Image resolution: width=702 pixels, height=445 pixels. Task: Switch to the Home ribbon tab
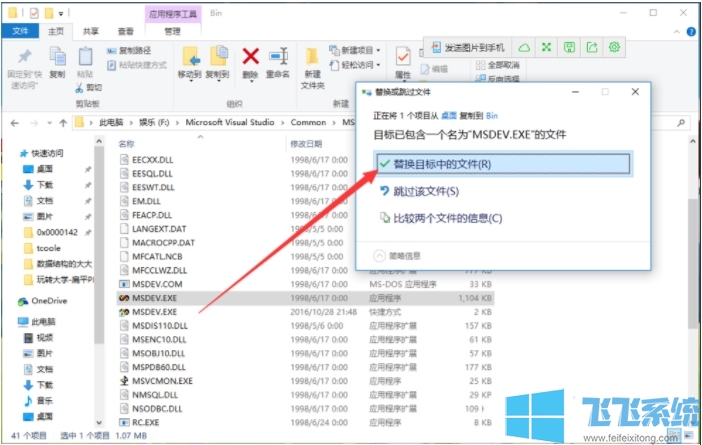56,31
